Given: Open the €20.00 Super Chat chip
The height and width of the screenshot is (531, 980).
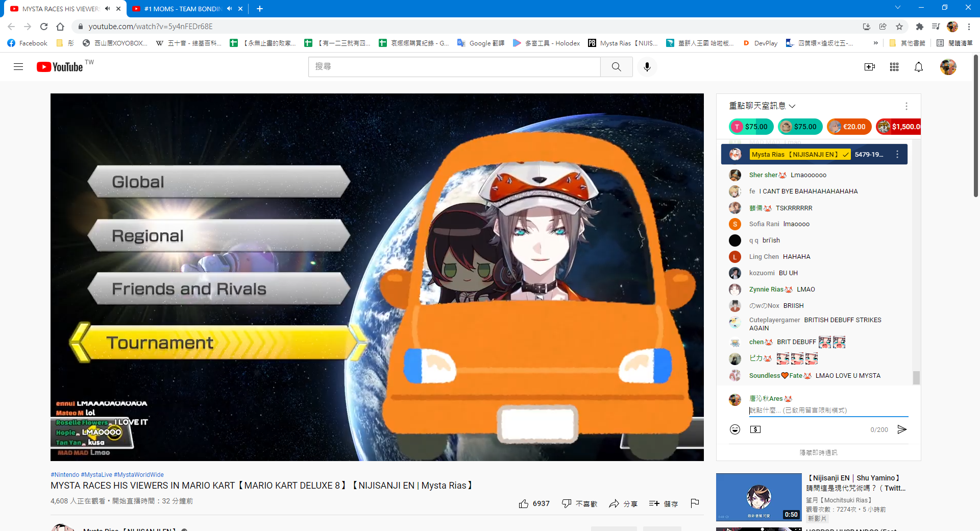Looking at the screenshot, I should [849, 127].
